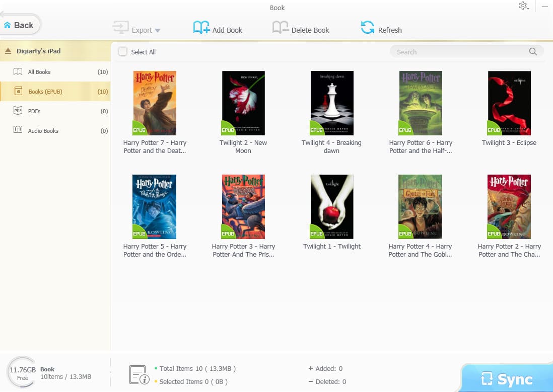
Task: Go back using the Back home button
Action: (20, 25)
